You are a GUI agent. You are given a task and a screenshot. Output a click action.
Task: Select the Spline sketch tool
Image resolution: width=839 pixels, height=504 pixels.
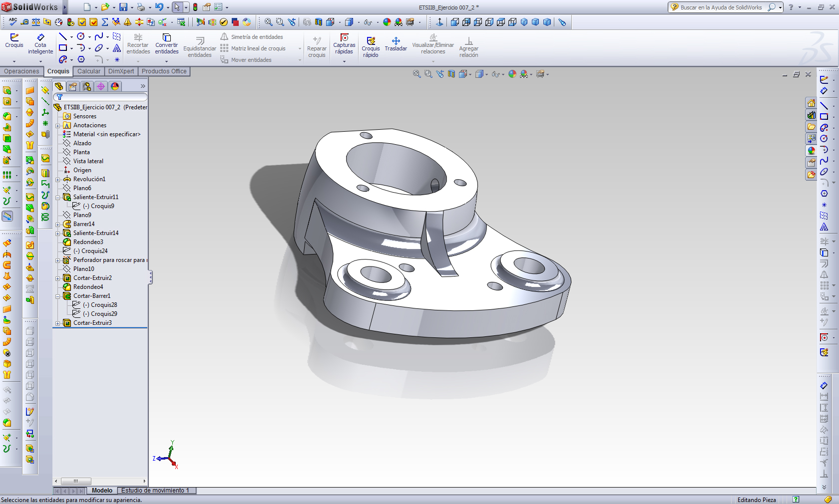click(x=99, y=36)
